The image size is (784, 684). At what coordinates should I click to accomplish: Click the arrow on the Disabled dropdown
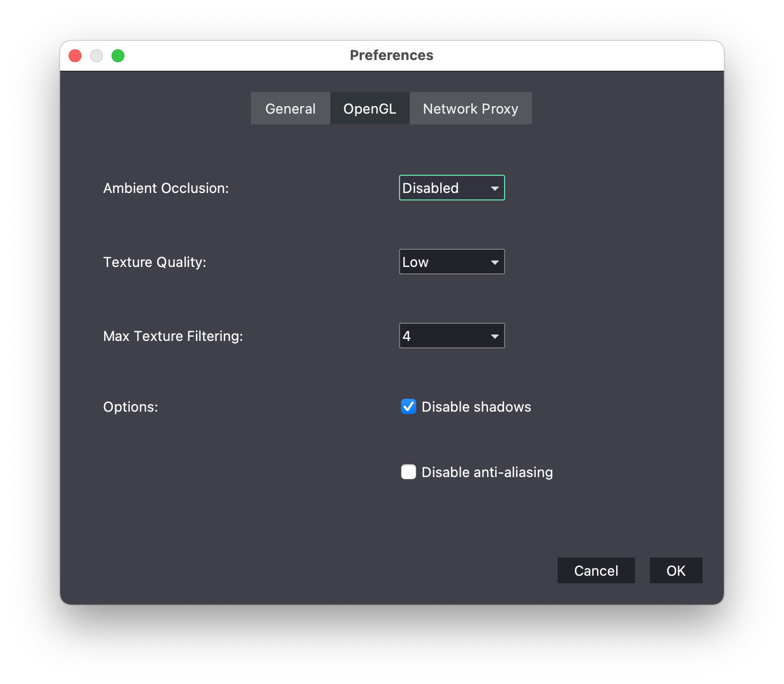pos(494,188)
